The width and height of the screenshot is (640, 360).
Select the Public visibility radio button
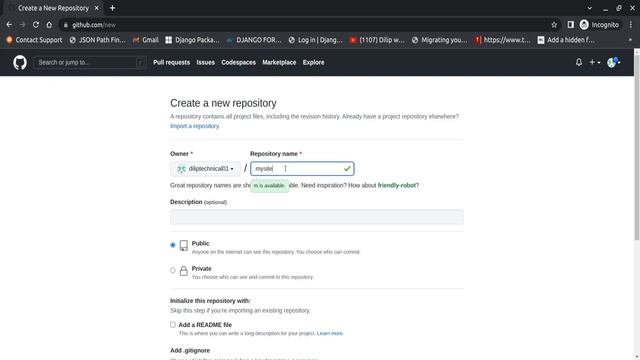(173, 245)
